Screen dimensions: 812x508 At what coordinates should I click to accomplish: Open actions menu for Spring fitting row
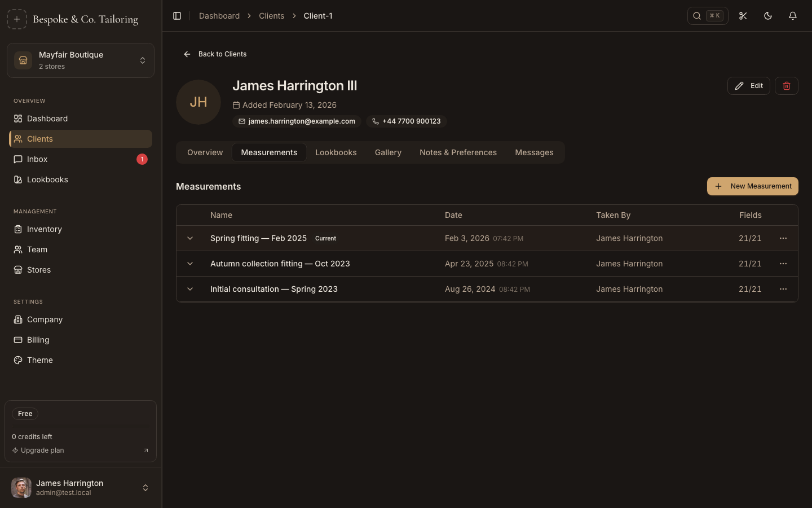tap(783, 238)
